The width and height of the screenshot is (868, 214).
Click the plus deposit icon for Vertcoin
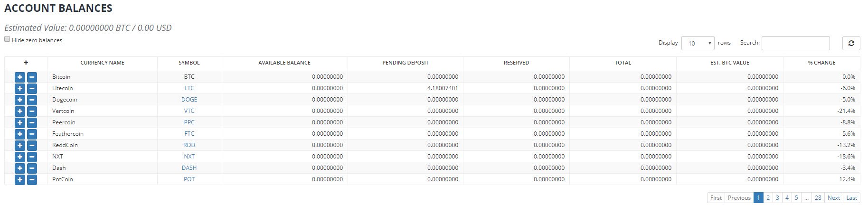20,111
